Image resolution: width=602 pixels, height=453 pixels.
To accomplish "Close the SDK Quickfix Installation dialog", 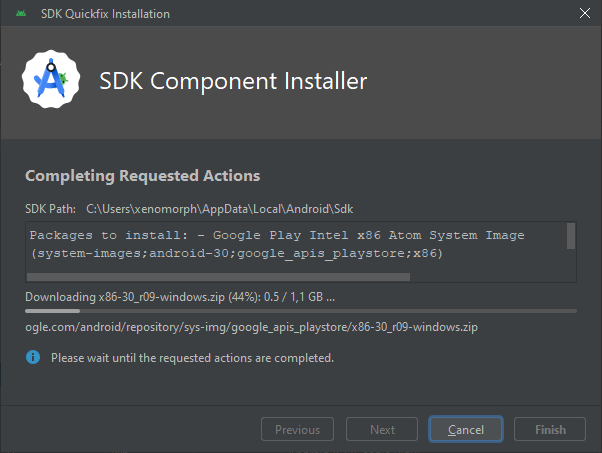I will [585, 13].
